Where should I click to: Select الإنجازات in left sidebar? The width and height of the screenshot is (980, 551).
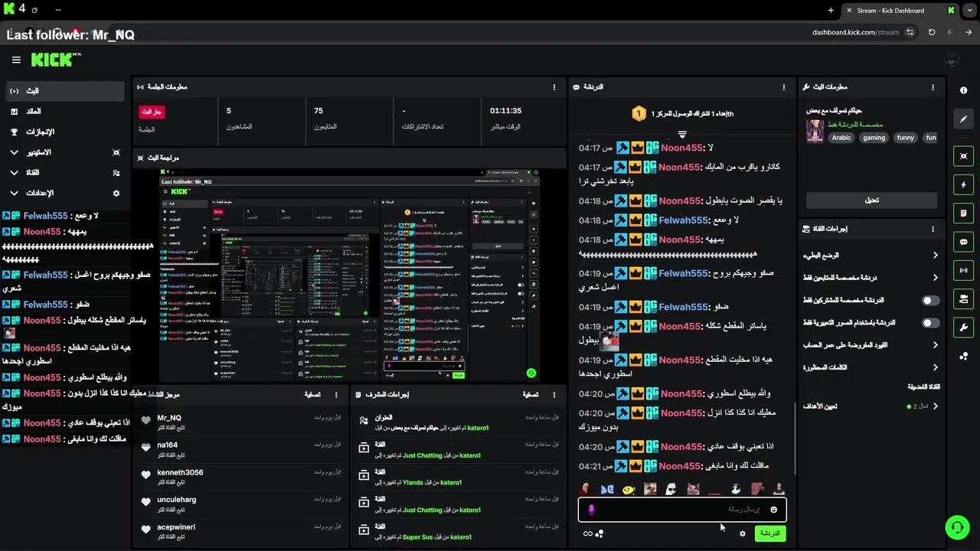pos(64,132)
